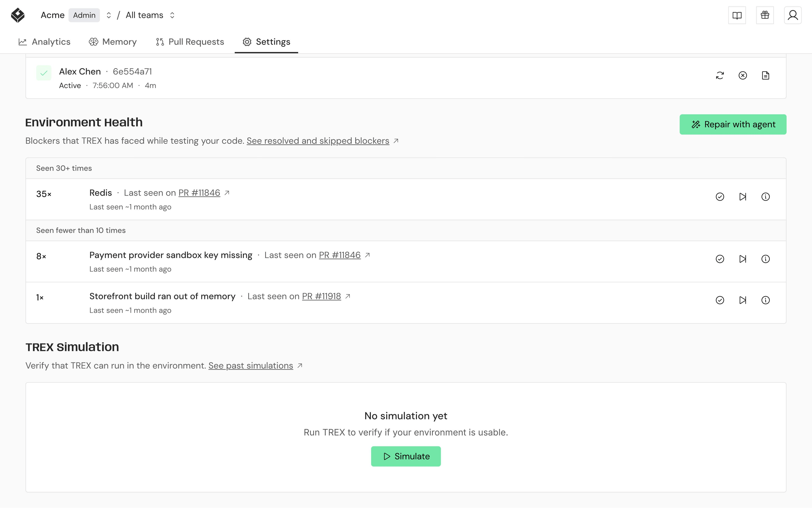Image resolution: width=812 pixels, height=508 pixels.
Task: Switch to the Analytics tab
Action: (x=44, y=42)
